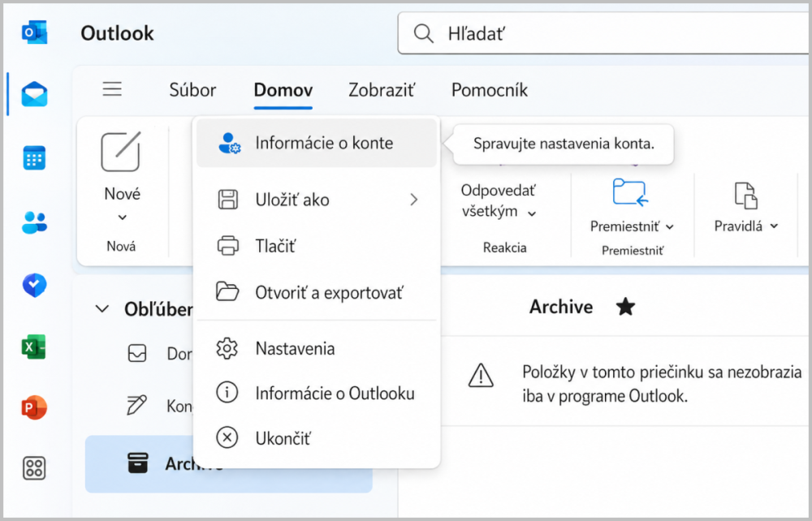Click the Nastavenia gear icon
This screenshot has width=812, height=521.
[x=227, y=349]
